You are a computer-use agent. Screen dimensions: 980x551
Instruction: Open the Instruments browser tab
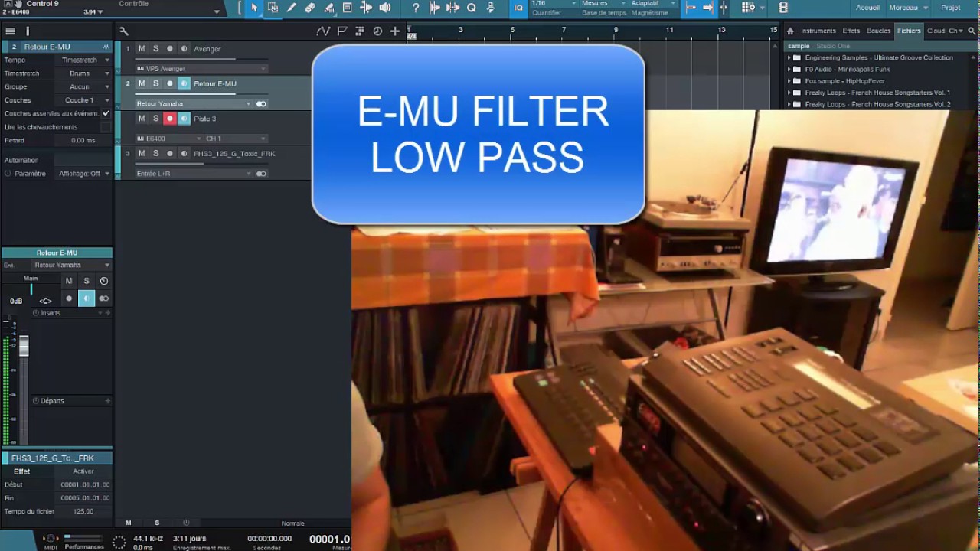(x=818, y=31)
